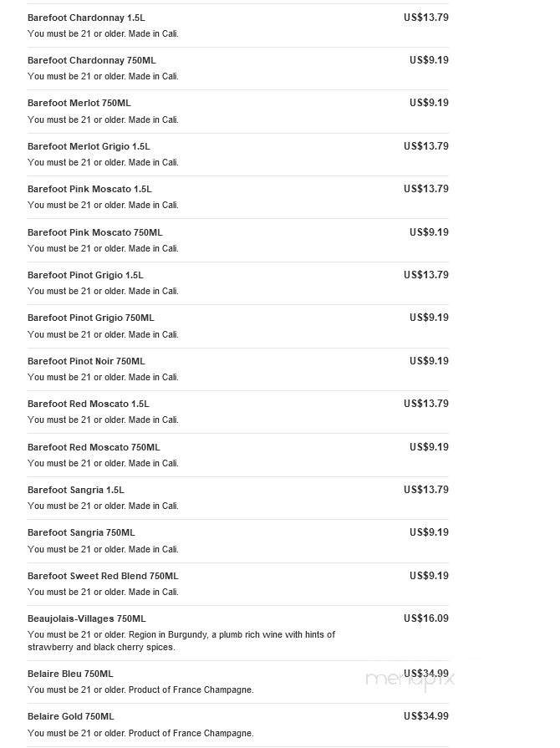Screen dimensions: 560x748
Task: Open the Barefoot Red Moscato 750ML listing
Action: point(94,447)
